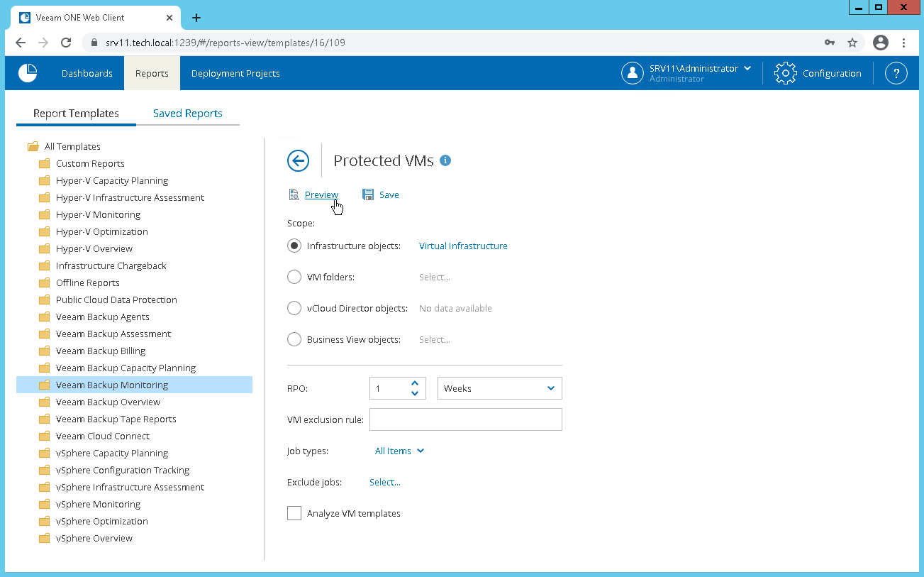Switch to the Report Templates tab
This screenshot has height=577, width=924.
tap(76, 114)
